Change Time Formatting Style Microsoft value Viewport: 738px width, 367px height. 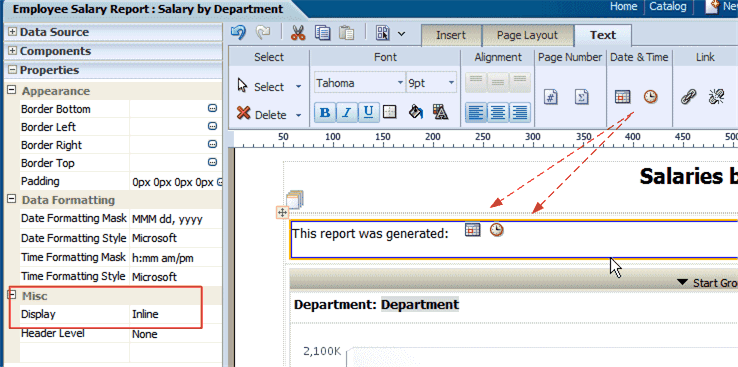click(x=176, y=277)
